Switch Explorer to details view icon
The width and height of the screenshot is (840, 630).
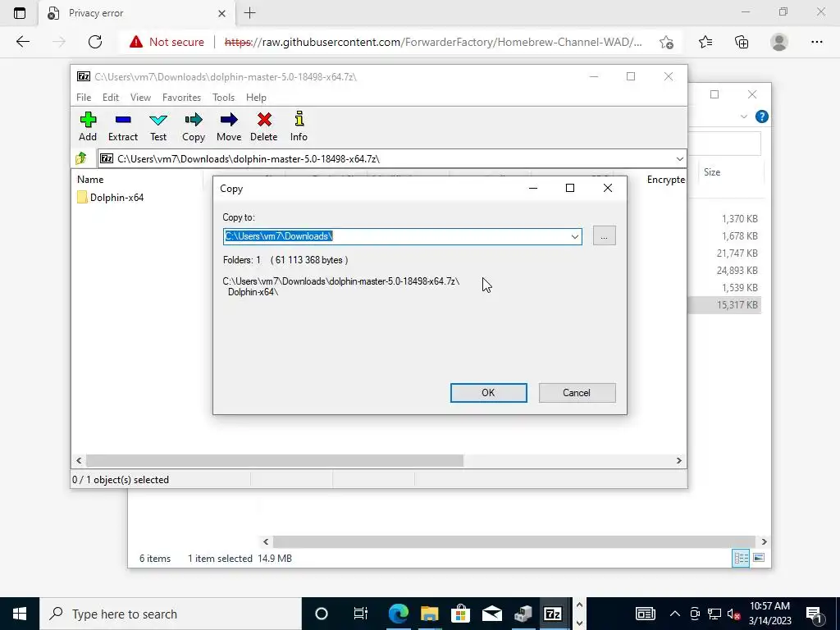(741, 558)
